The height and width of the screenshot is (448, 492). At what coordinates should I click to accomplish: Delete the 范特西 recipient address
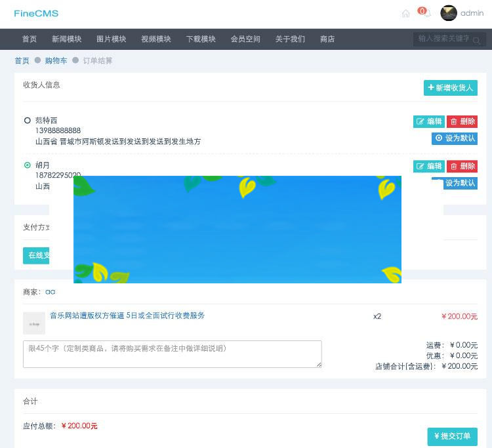[462, 121]
